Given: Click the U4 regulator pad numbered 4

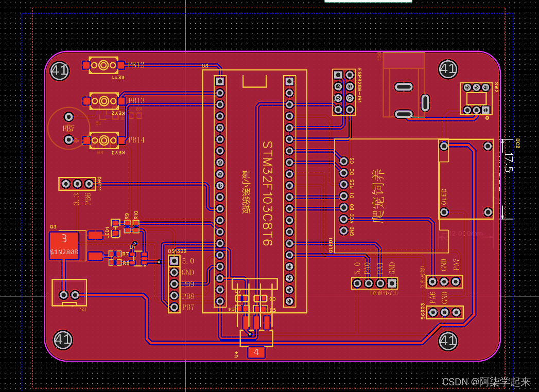Looking at the screenshot, I should click(256, 352).
